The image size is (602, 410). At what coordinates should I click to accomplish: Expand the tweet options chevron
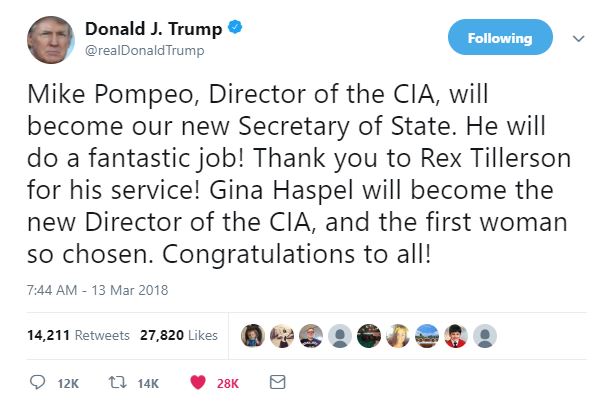[x=577, y=38]
